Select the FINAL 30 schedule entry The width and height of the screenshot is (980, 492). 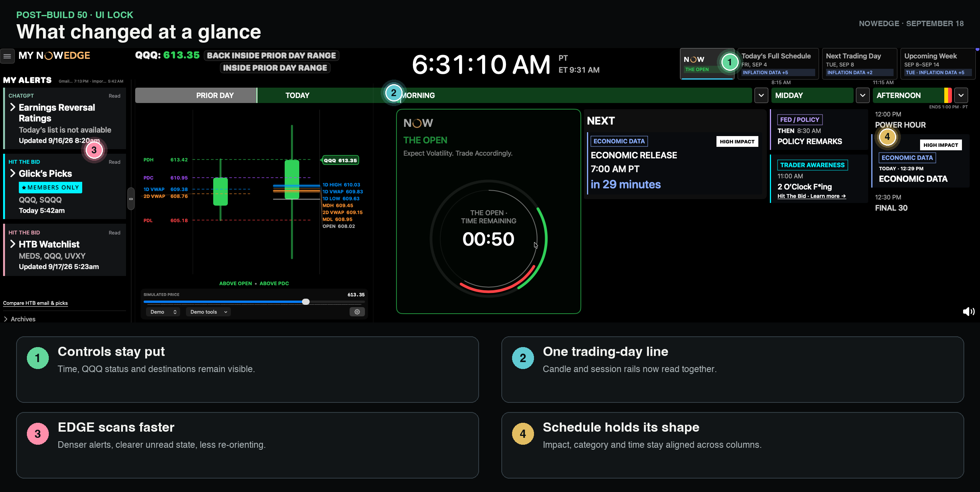[x=891, y=208]
